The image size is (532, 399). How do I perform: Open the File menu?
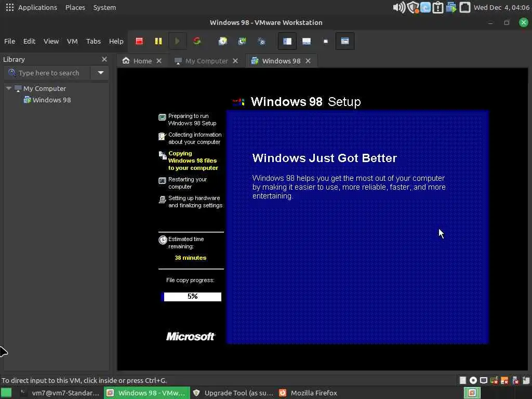coord(9,41)
